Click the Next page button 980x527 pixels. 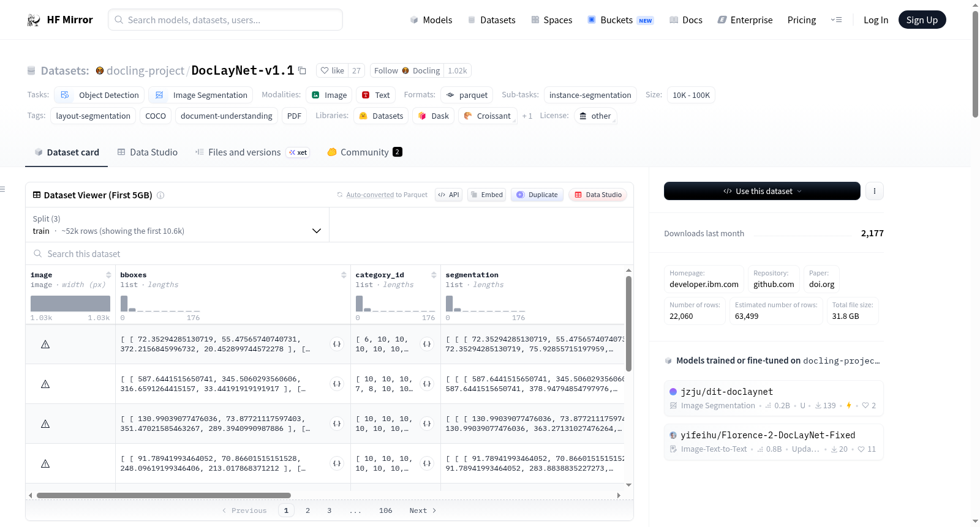click(423, 510)
